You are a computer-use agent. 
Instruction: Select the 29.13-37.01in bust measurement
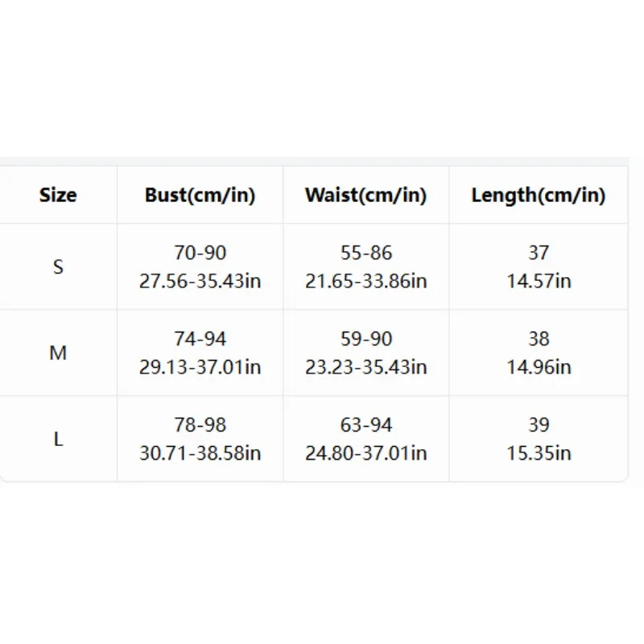pyautogui.click(x=200, y=367)
